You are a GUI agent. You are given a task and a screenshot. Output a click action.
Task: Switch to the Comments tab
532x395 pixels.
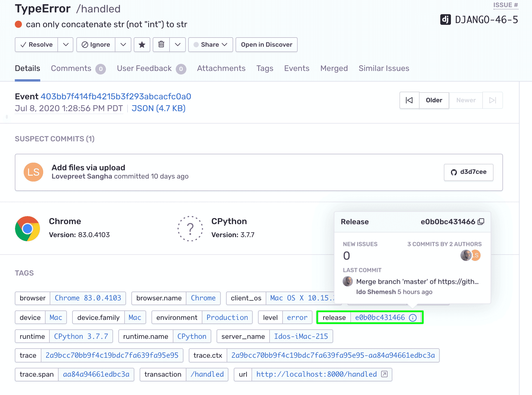pos(71,69)
